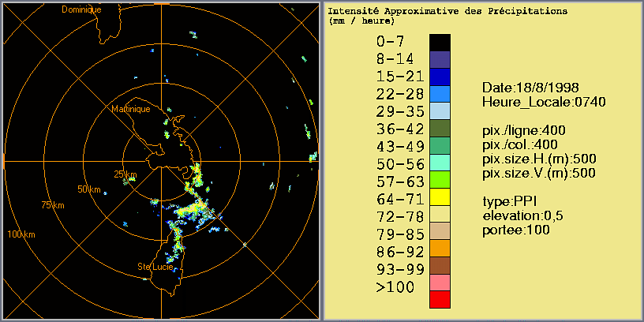Select the 'Heure_Locale:0740' text
Screen dimensions: 644x322
pos(544,103)
